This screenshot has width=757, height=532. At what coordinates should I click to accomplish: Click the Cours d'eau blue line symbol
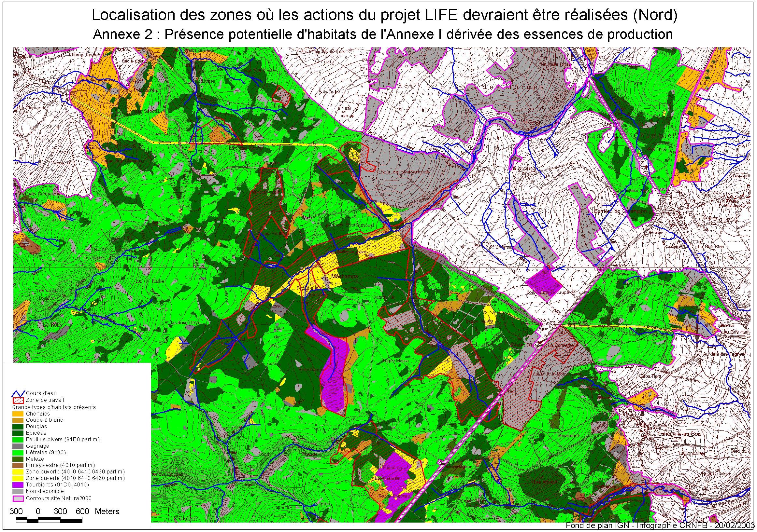click(19, 394)
